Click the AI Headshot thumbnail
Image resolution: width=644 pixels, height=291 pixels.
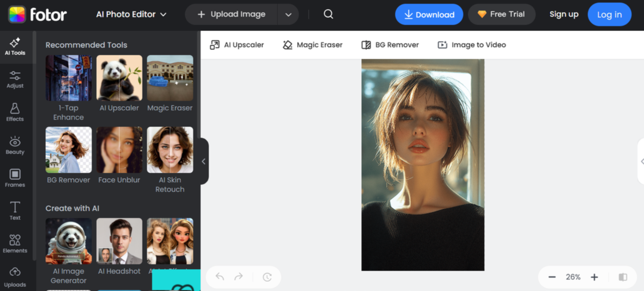coord(119,241)
